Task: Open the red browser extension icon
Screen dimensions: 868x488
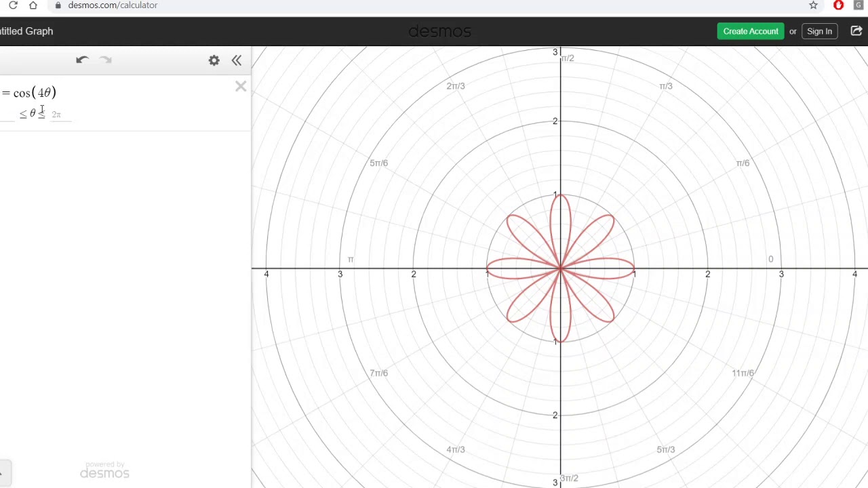Action: click(839, 5)
